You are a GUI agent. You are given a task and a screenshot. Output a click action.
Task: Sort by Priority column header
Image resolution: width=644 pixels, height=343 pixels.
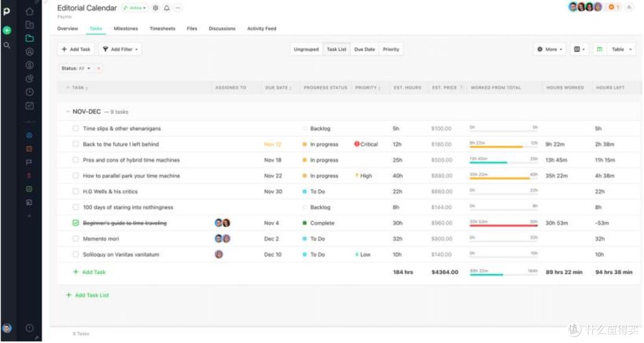[x=367, y=88]
